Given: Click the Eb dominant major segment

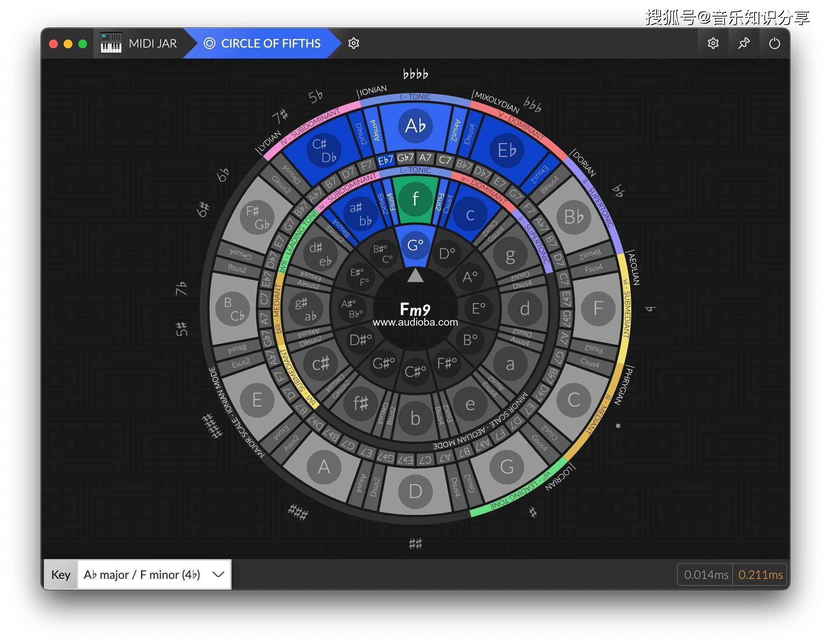Looking at the screenshot, I should pyautogui.click(x=507, y=150).
